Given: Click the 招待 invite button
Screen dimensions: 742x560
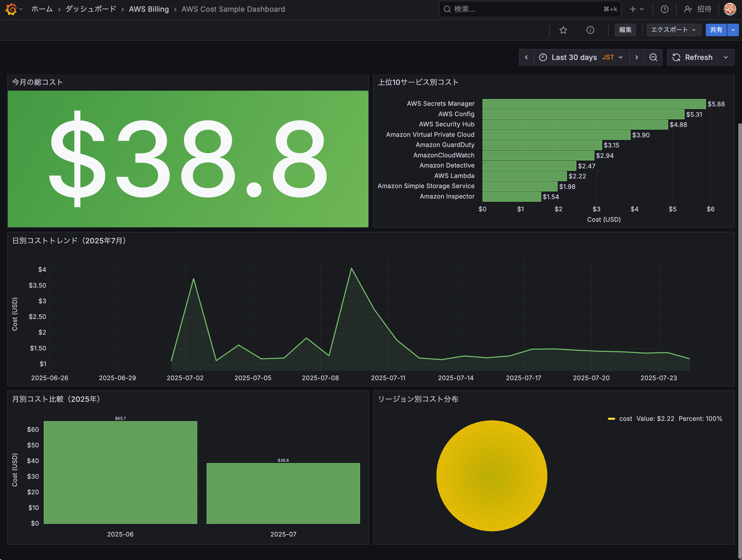Looking at the screenshot, I should 698,9.
